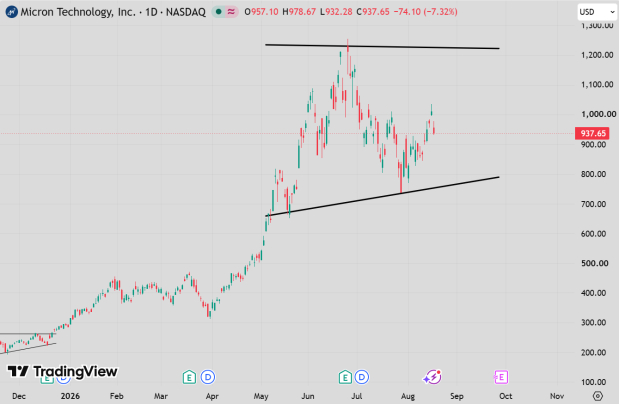This screenshot has width=619, height=404.
Task: Open the USD currency dropdown
Action: 596,12
